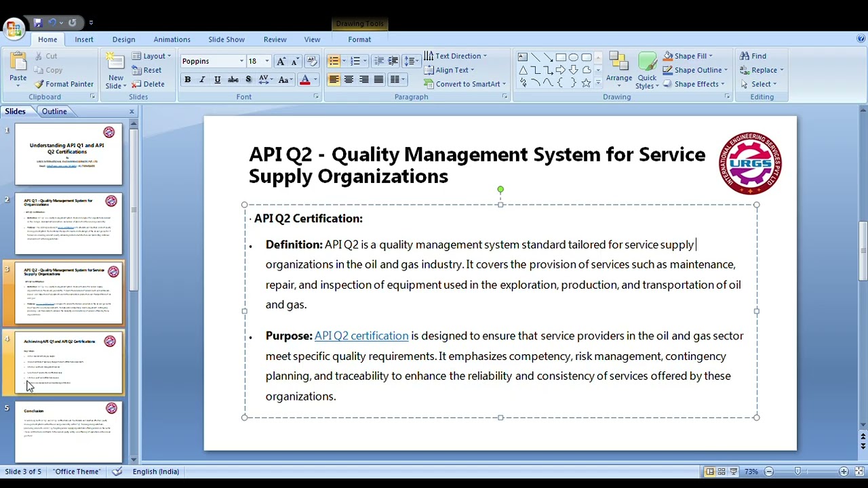Shrink font size

[295, 61]
